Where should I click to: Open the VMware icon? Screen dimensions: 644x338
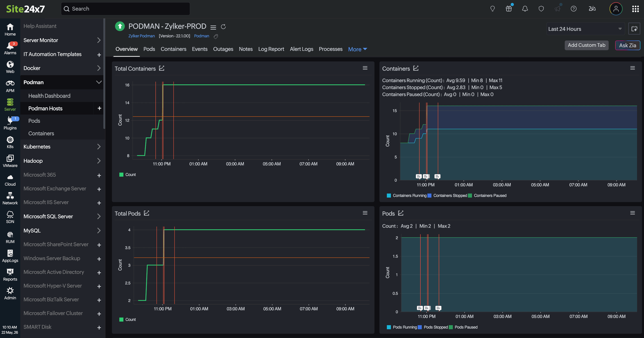10,161
